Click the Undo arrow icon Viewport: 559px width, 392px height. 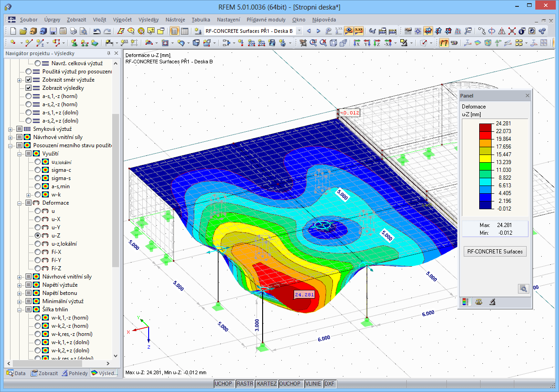pyautogui.click(x=97, y=31)
